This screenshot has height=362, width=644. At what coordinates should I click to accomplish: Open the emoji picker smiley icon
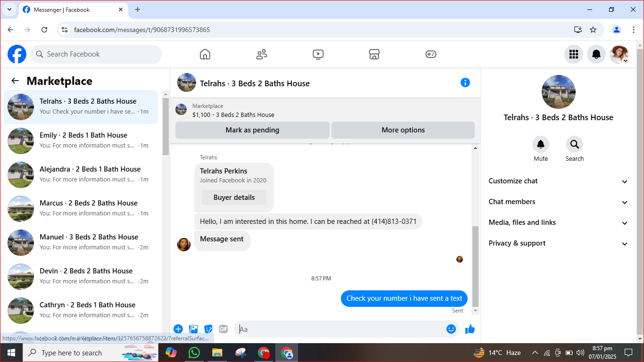[451, 329]
